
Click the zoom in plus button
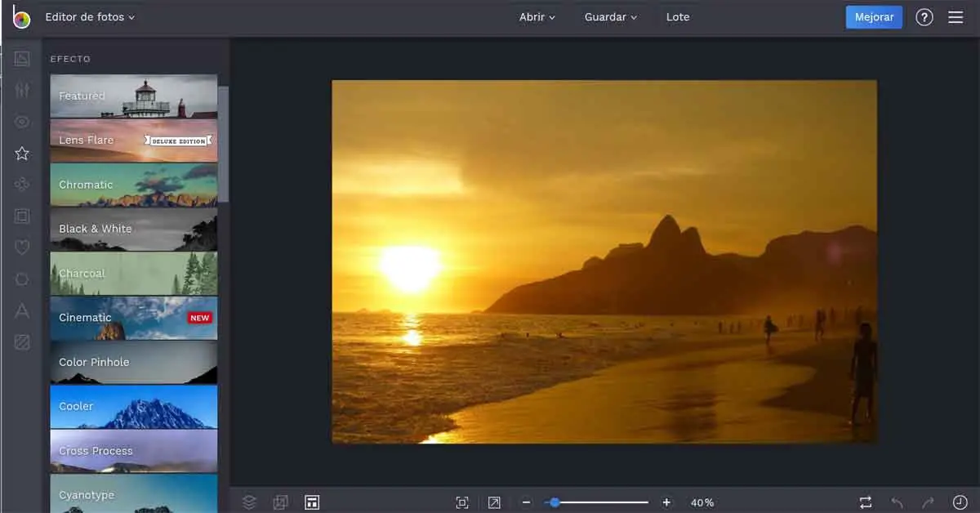[x=666, y=502]
